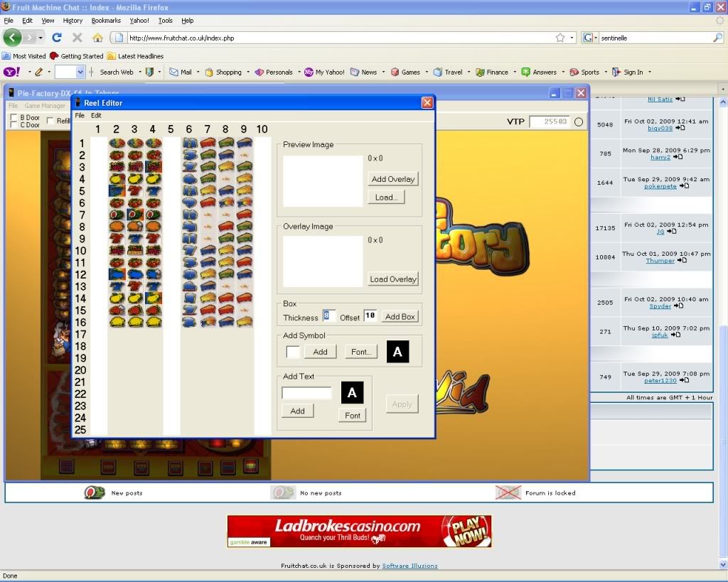This screenshot has height=582, width=728.
Task: Click the Add Symbol white colour box
Action: pos(293,352)
